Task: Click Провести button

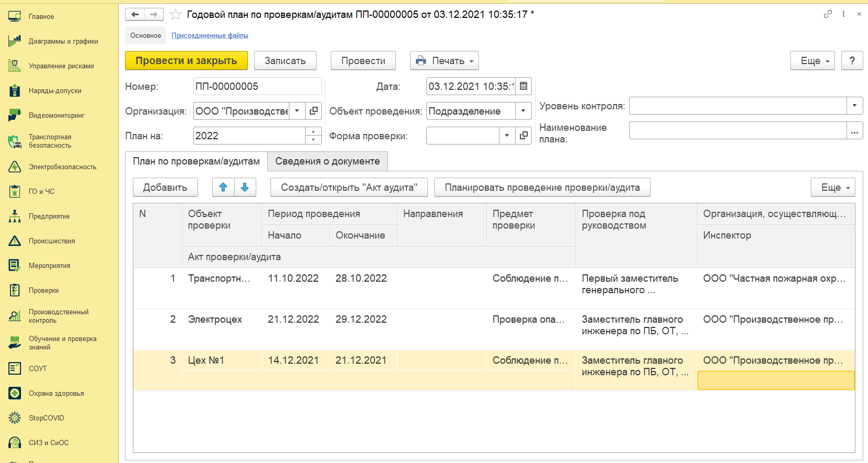Action: (363, 60)
